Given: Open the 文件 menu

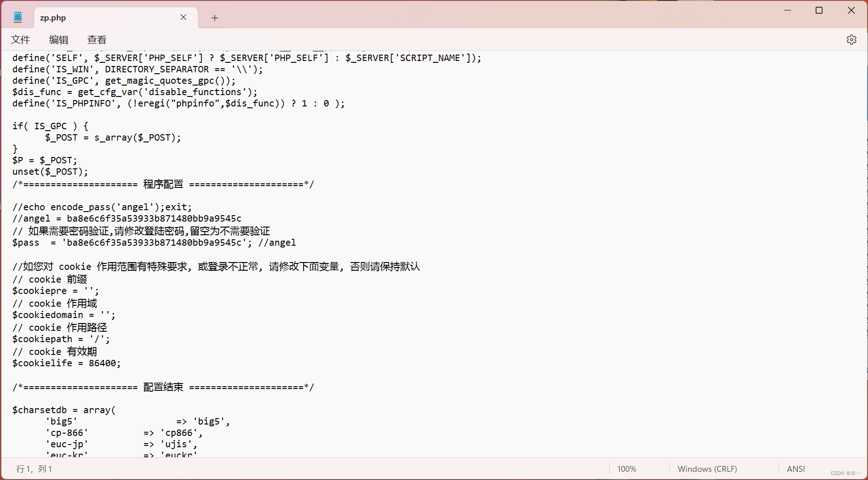Looking at the screenshot, I should 20,40.
